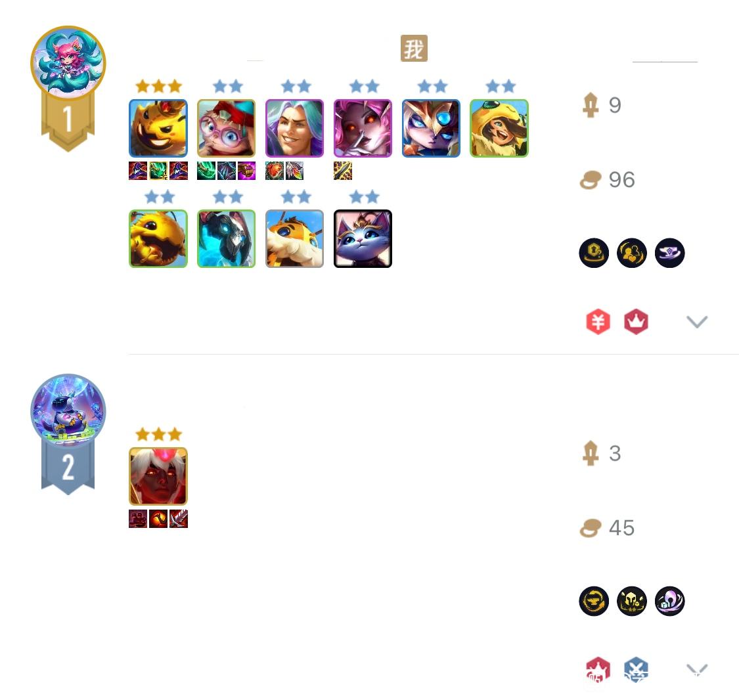Click the red crown hexagon badge

[x=636, y=322]
